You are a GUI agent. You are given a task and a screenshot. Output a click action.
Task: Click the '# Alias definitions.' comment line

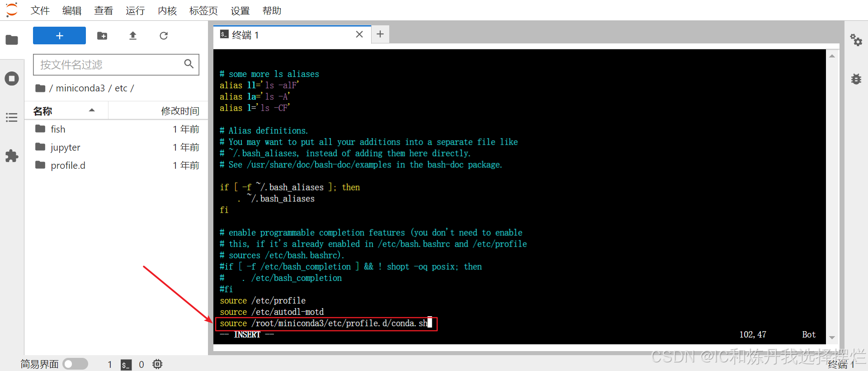(x=264, y=130)
